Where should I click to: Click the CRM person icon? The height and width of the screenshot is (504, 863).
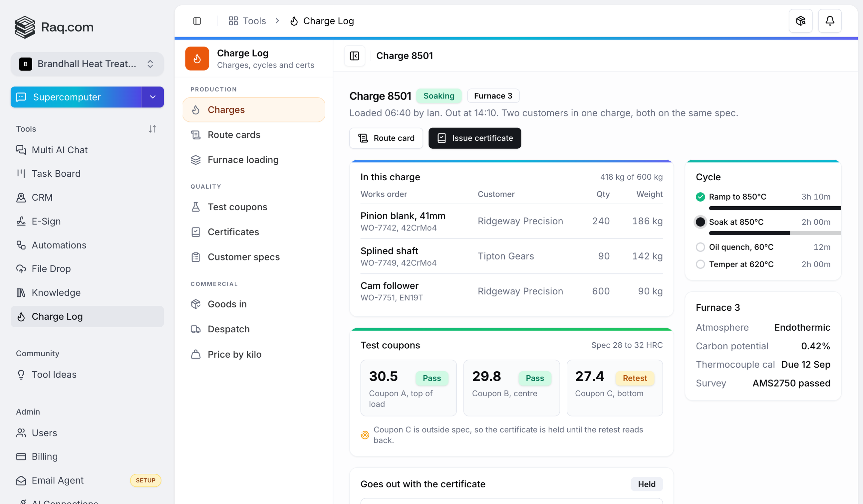[21, 197]
